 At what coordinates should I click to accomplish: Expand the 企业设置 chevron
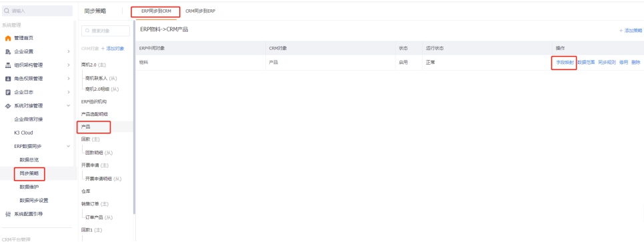click(x=69, y=52)
